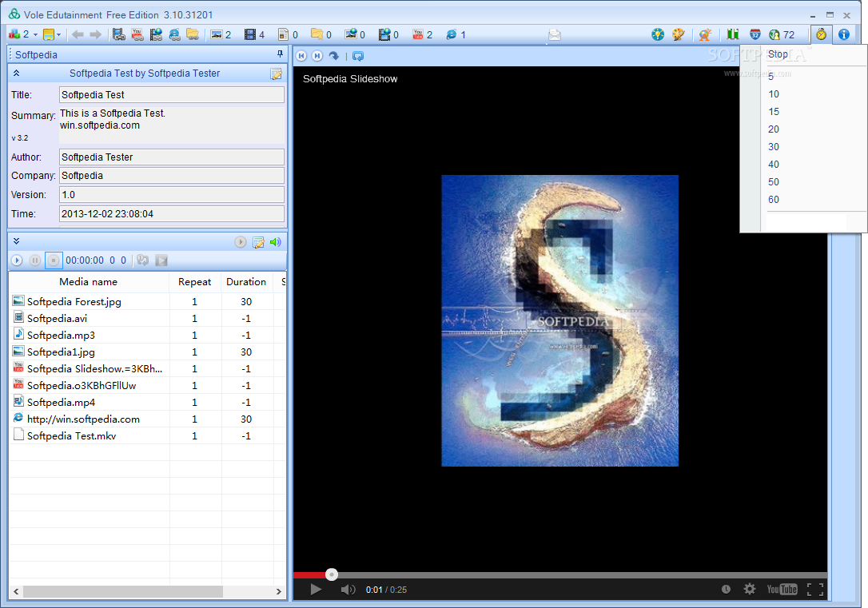Pin the Softpedia side panel
868x608 pixels.
(280, 54)
